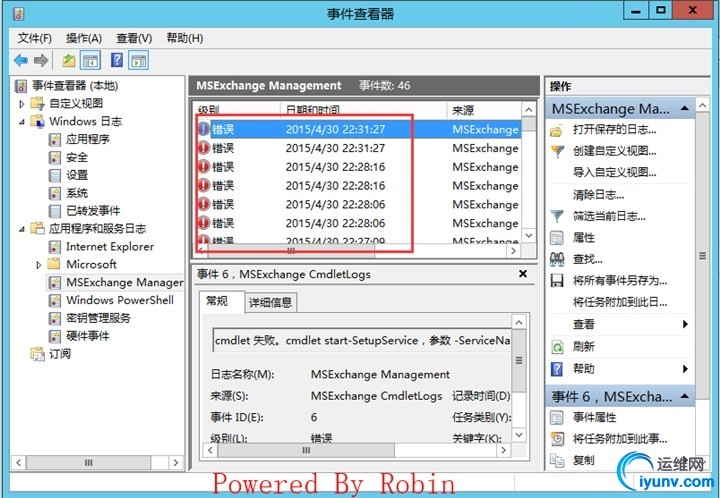Toggle the show/hide action pane toolbar icon
Image resolution: width=720 pixels, height=498 pixels.
point(138,60)
